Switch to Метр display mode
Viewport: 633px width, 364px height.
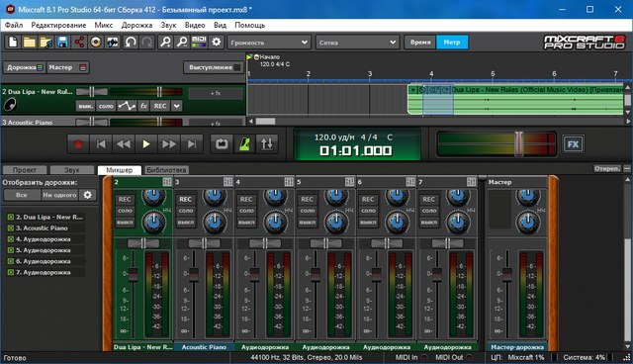(x=452, y=42)
